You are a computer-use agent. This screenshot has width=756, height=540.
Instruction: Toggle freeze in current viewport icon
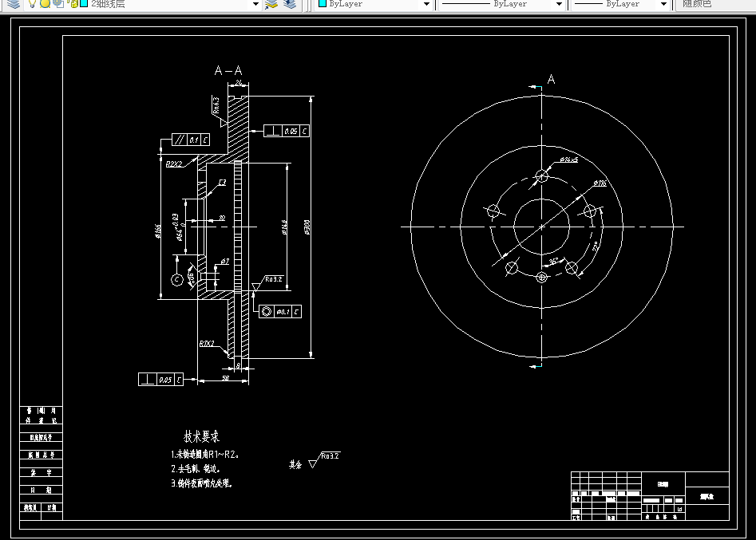coord(58,4)
